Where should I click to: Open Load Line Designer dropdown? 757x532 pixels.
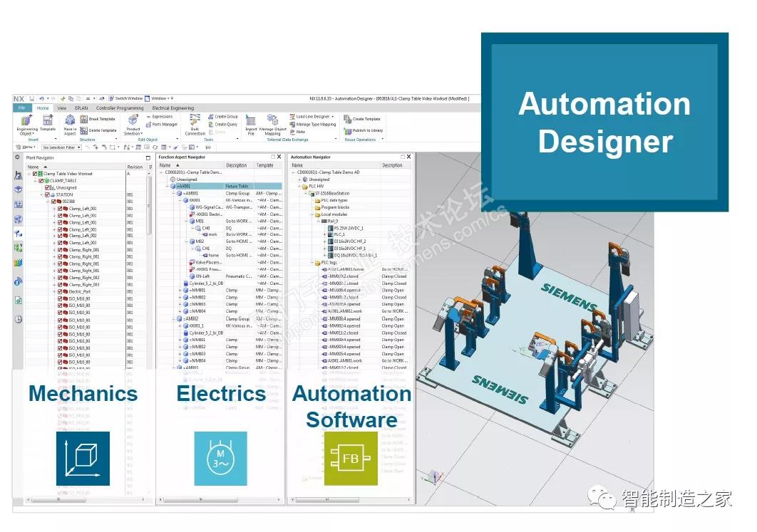333,117
